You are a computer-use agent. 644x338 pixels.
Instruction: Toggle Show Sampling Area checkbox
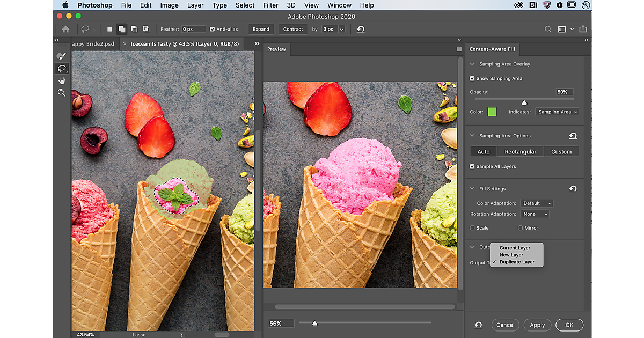(472, 78)
